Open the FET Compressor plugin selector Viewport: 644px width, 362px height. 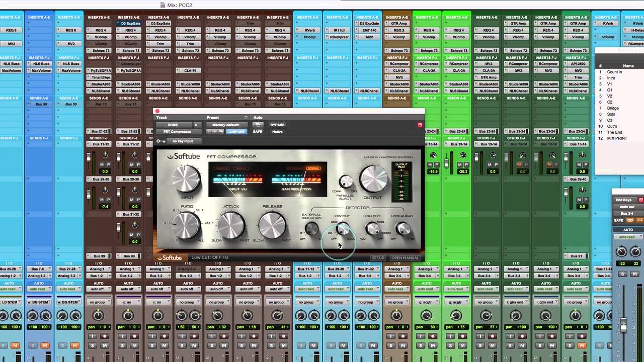pyautogui.click(x=178, y=132)
